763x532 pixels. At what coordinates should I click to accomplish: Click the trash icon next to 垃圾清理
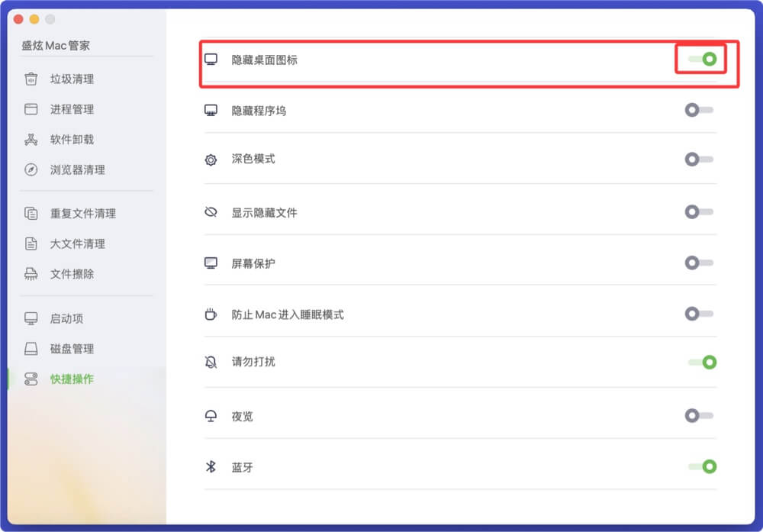click(x=30, y=79)
